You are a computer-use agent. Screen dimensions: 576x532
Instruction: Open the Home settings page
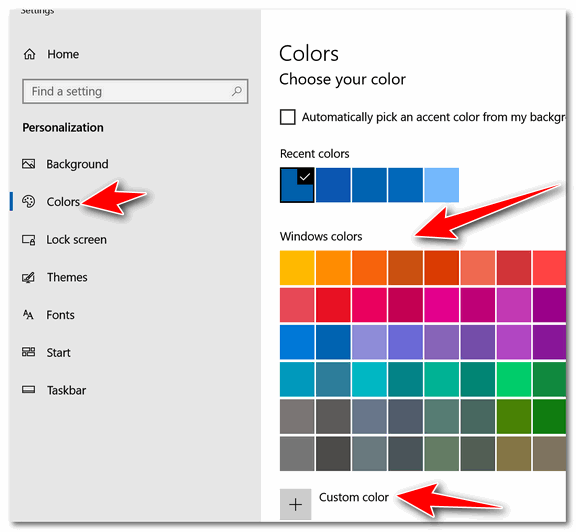point(63,54)
